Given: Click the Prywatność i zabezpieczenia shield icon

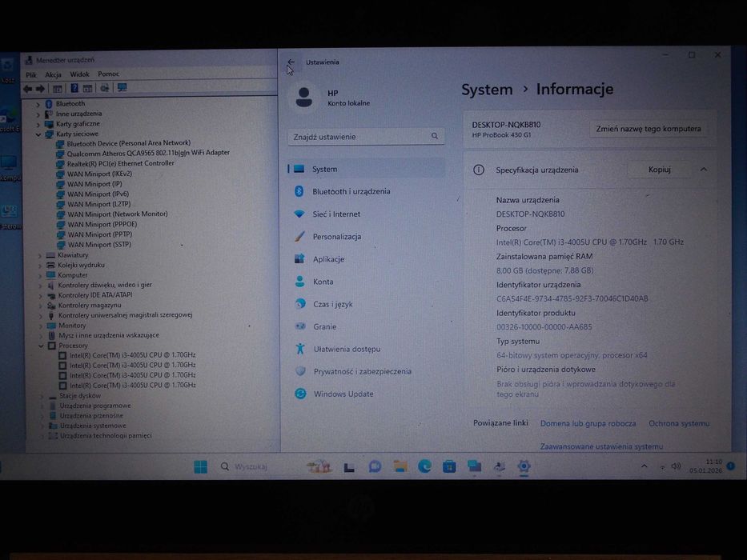Looking at the screenshot, I should click(300, 371).
